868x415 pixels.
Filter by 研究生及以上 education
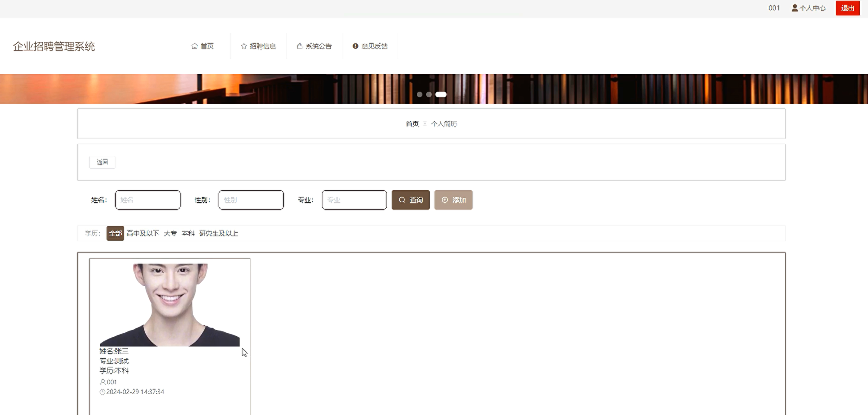[219, 233]
